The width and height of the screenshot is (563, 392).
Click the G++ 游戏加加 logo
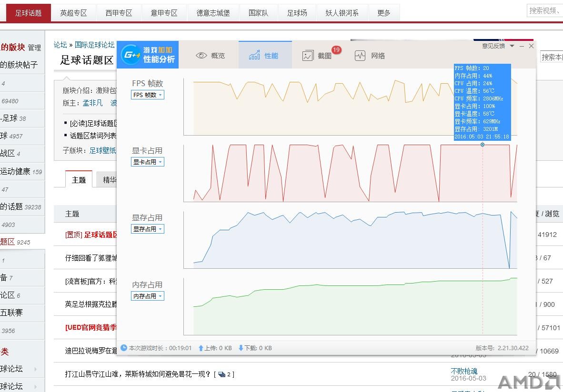point(148,55)
